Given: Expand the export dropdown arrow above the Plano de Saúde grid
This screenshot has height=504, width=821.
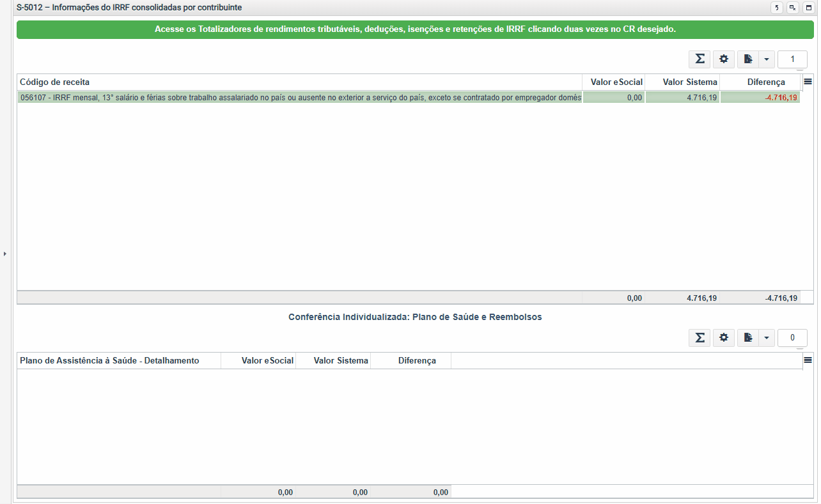Looking at the screenshot, I should [766, 337].
